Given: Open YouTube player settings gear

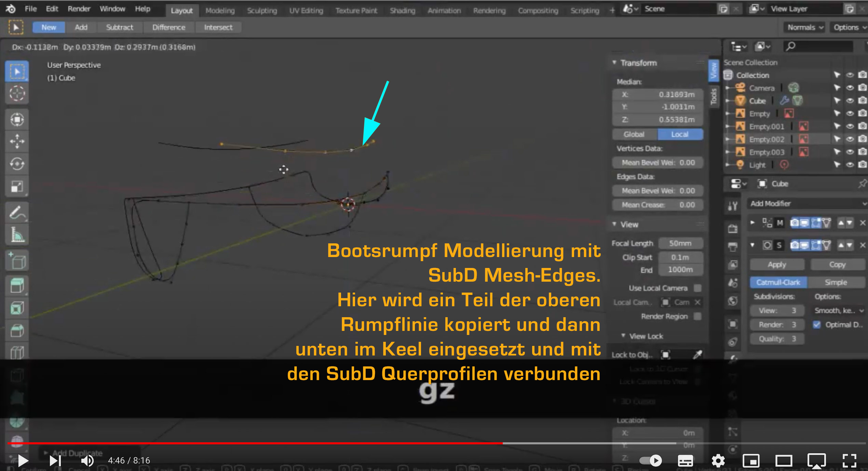Looking at the screenshot, I should (x=718, y=460).
